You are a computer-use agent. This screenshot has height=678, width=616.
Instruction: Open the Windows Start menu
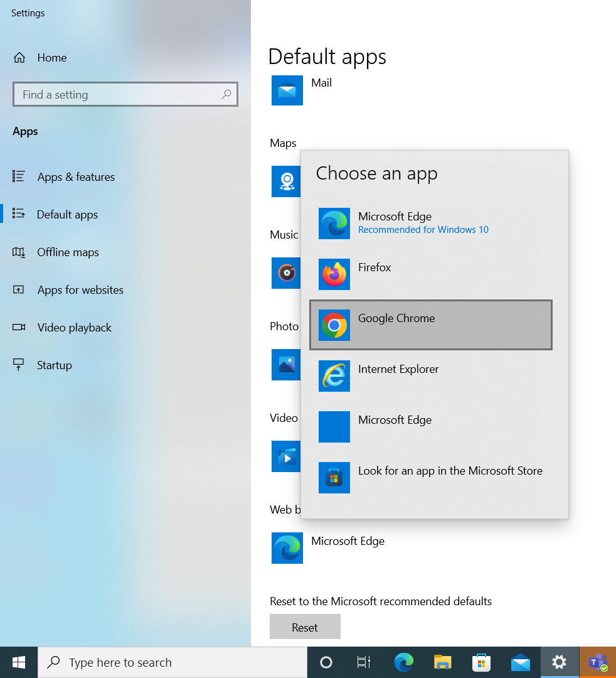pos(19,662)
